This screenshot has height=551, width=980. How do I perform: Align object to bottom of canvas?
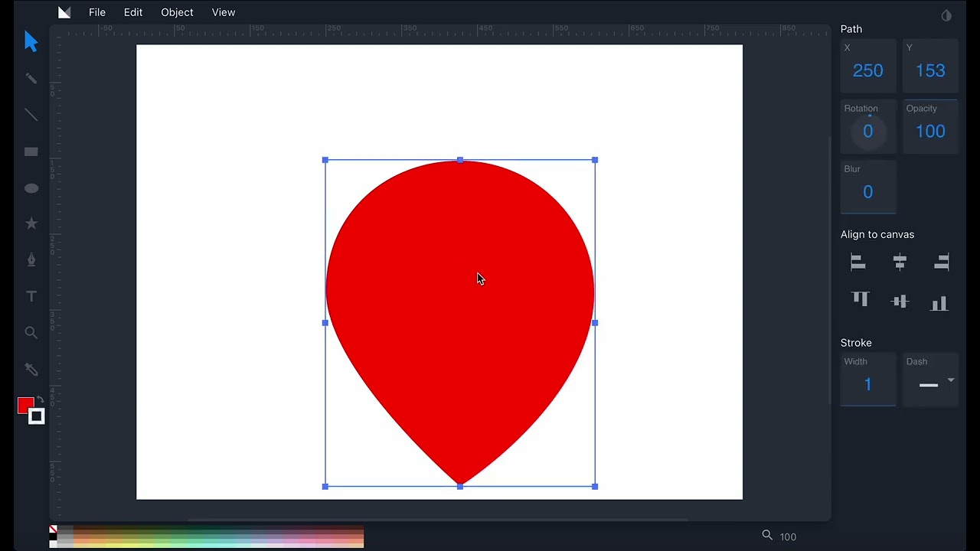[x=939, y=304]
